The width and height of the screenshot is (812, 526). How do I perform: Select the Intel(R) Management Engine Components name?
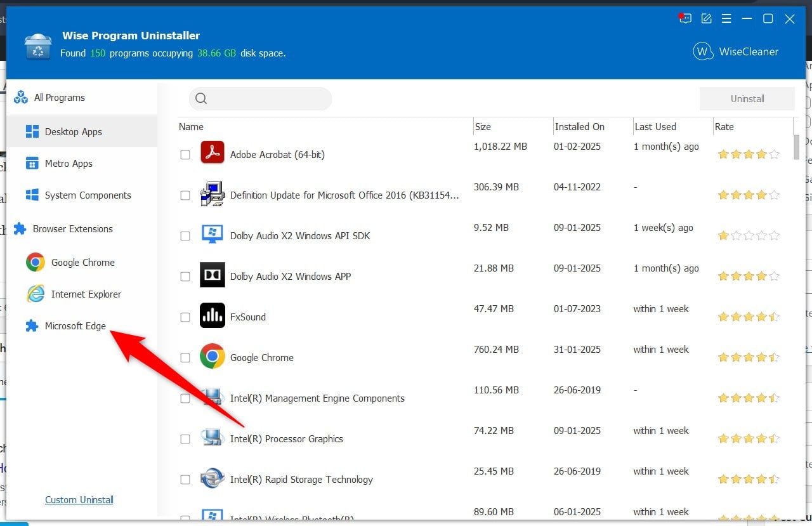317,398
